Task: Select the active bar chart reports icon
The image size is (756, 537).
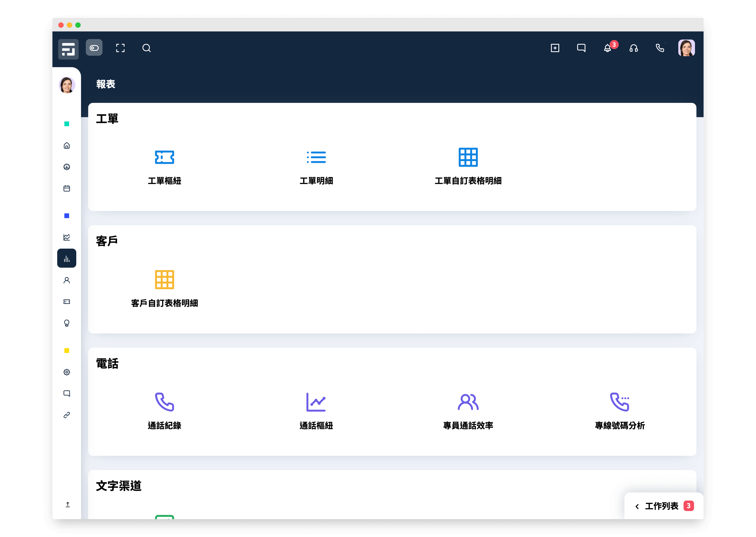Action: [67, 258]
